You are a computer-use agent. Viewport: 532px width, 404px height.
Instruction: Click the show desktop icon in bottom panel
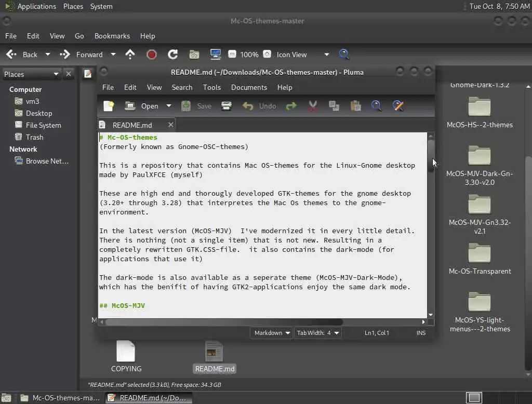click(x=6, y=398)
